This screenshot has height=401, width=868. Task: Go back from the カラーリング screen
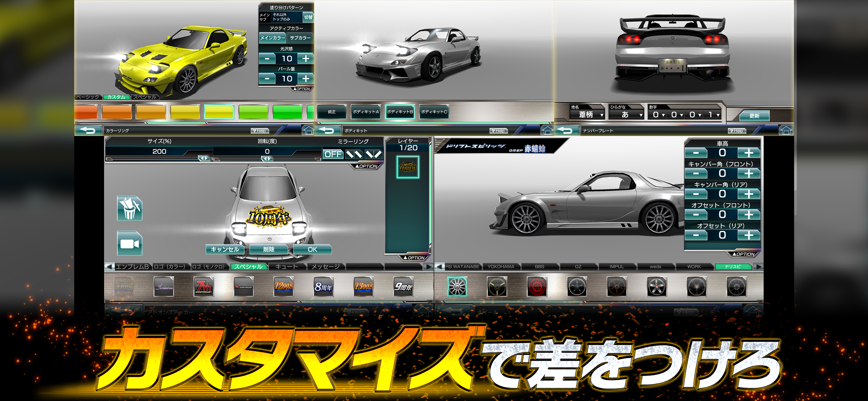tap(88, 130)
